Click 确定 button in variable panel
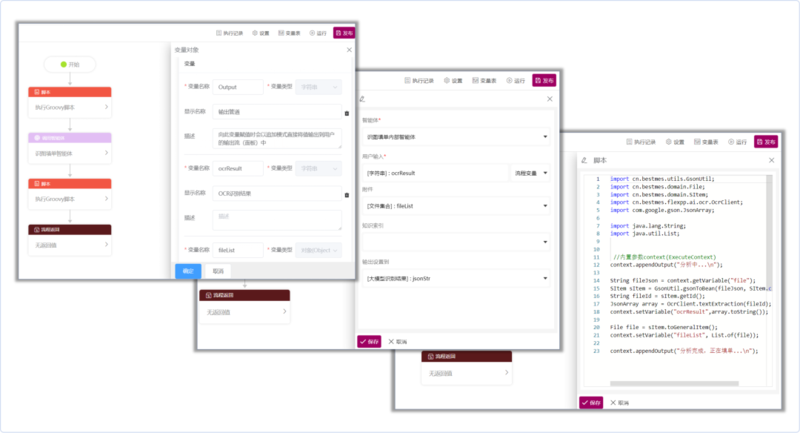The width and height of the screenshot is (800, 433). point(188,270)
